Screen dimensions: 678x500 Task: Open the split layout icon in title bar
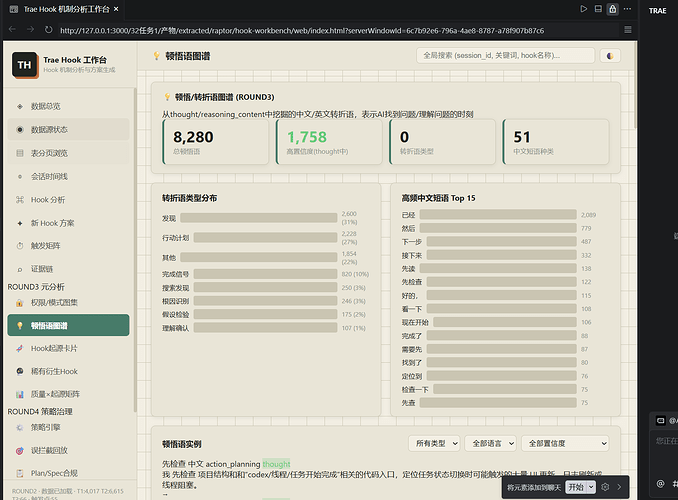pos(598,9)
